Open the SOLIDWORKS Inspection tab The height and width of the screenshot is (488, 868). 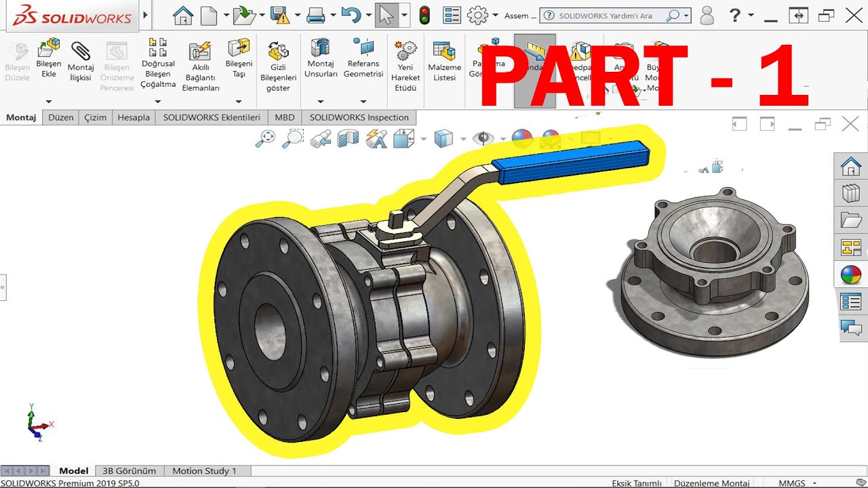(359, 117)
